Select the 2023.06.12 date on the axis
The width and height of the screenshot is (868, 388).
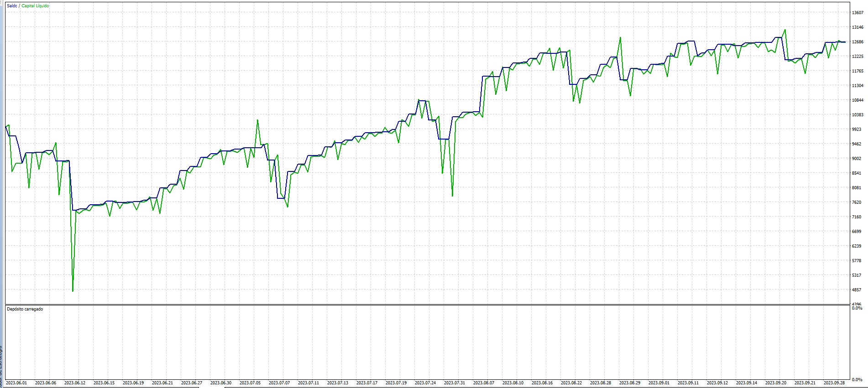click(x=75, y=383)
